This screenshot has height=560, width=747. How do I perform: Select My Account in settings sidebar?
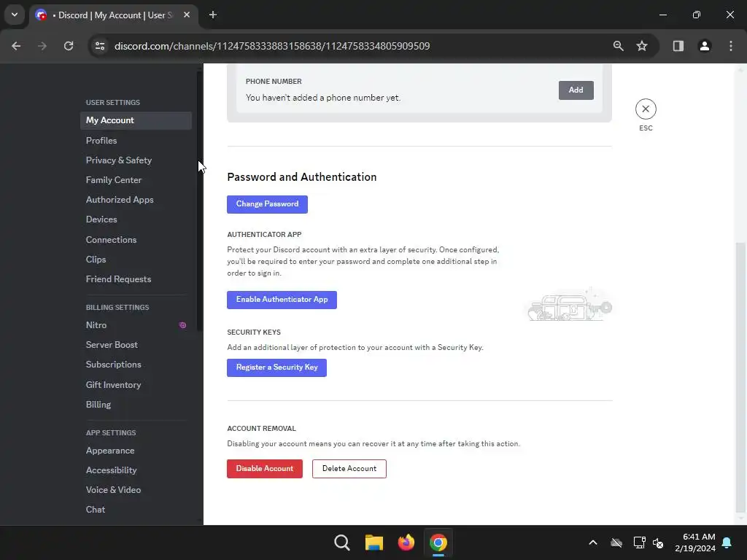(136, 120)
